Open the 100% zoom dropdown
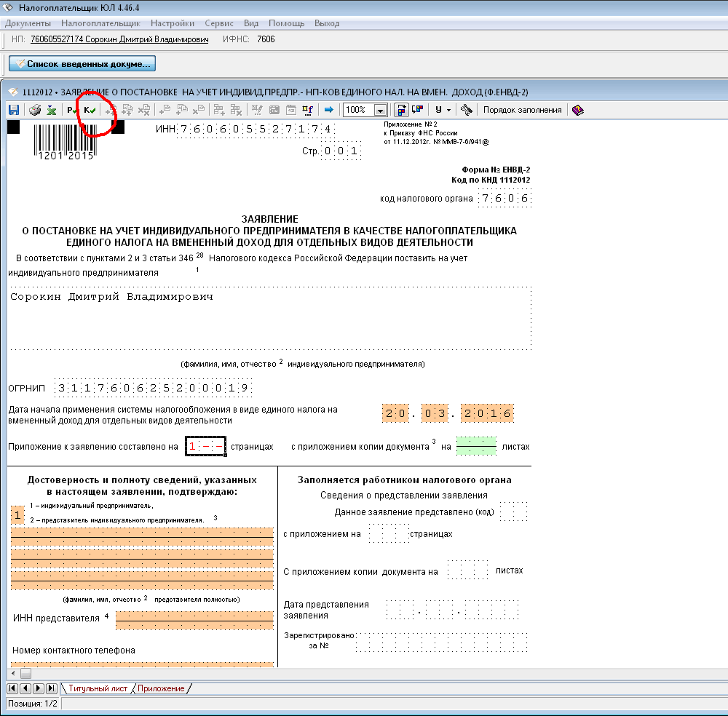The image size is (728, 716). [x=380, y=111]
